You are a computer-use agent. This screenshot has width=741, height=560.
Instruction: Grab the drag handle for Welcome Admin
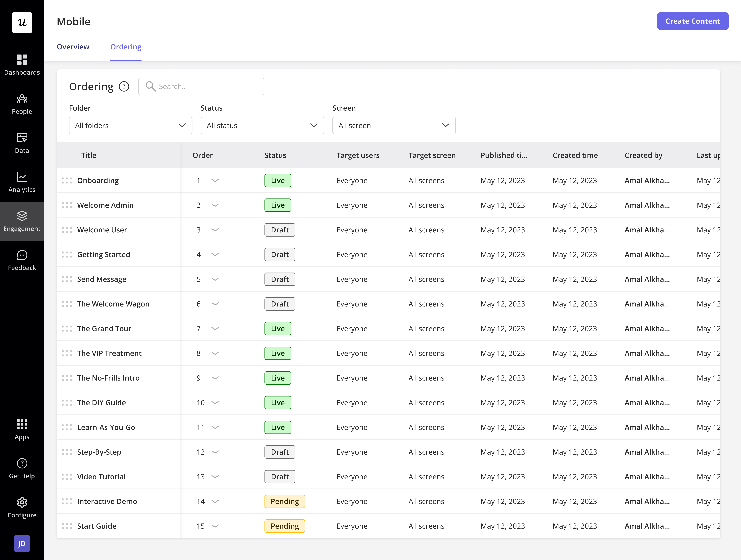[x=67, y=205]
